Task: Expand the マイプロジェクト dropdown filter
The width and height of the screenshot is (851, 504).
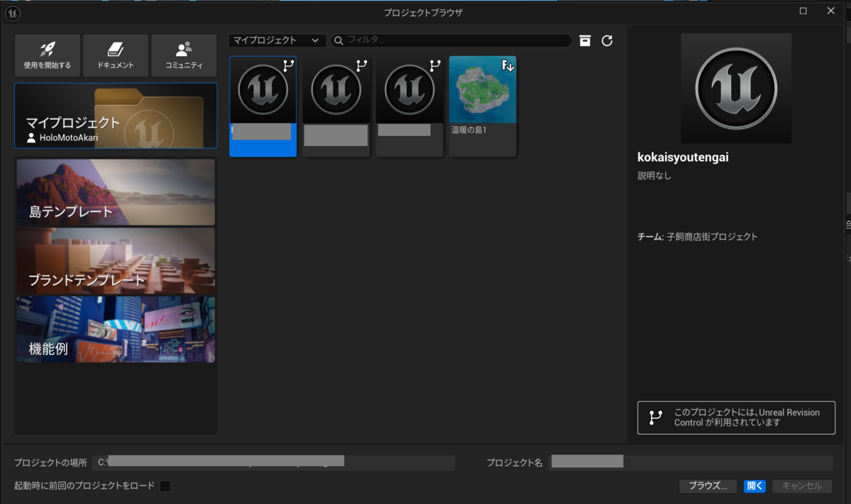Action: [x=277, y=40]
